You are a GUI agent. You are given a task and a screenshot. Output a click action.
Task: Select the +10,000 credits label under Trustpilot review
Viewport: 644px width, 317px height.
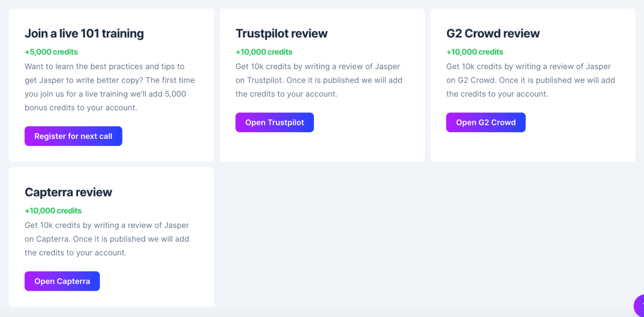click(x=264, y=52)
